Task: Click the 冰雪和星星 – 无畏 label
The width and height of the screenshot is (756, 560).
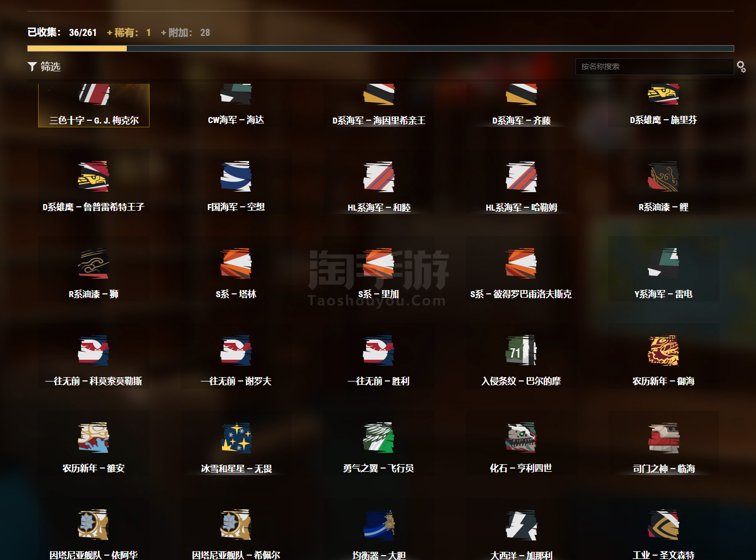Action: point(236,469)
